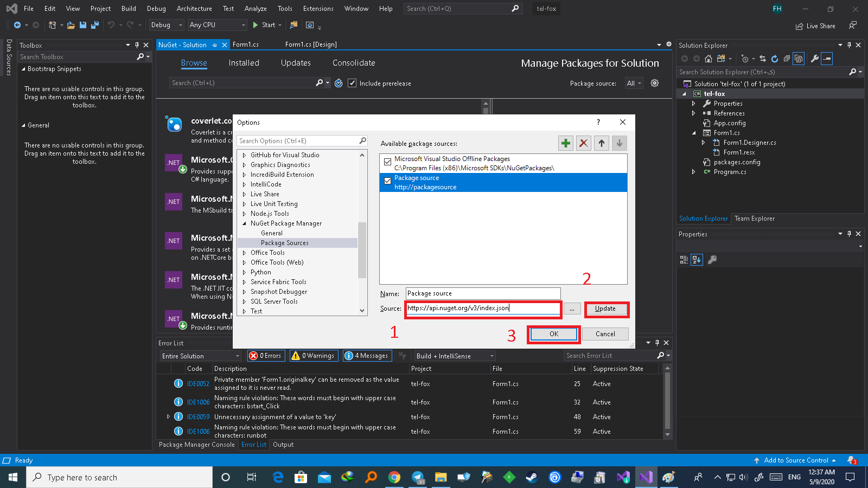
Task: Open the Extensions menu
Action: [x=318, y=9]
